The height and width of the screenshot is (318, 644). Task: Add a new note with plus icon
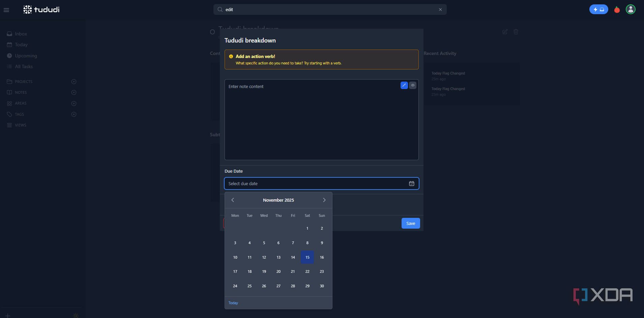(x=74, y=92)
